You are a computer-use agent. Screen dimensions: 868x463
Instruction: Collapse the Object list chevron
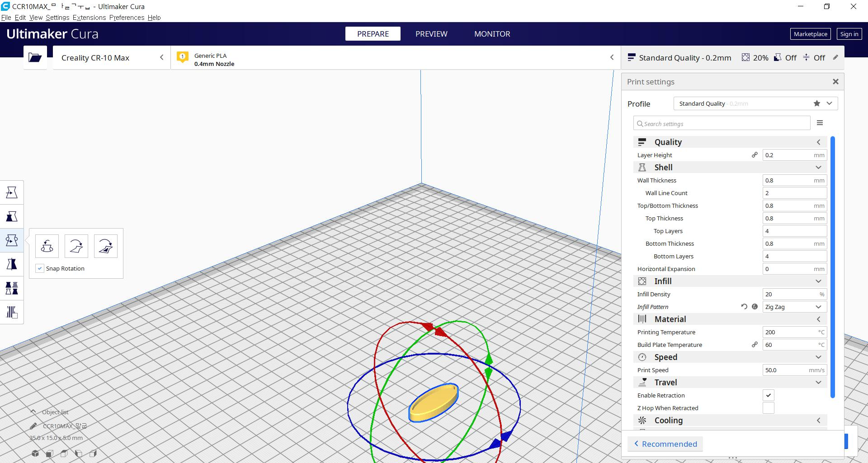pos(33,412)
